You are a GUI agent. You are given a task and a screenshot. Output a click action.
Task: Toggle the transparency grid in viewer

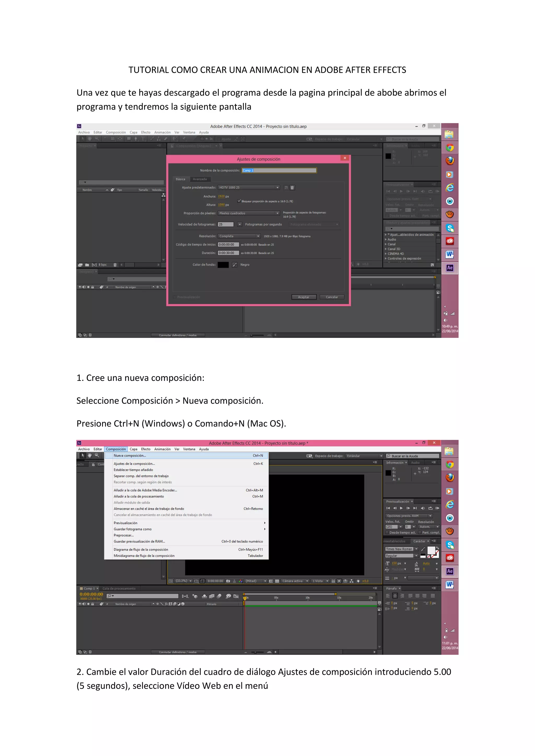tap(277, 581)
